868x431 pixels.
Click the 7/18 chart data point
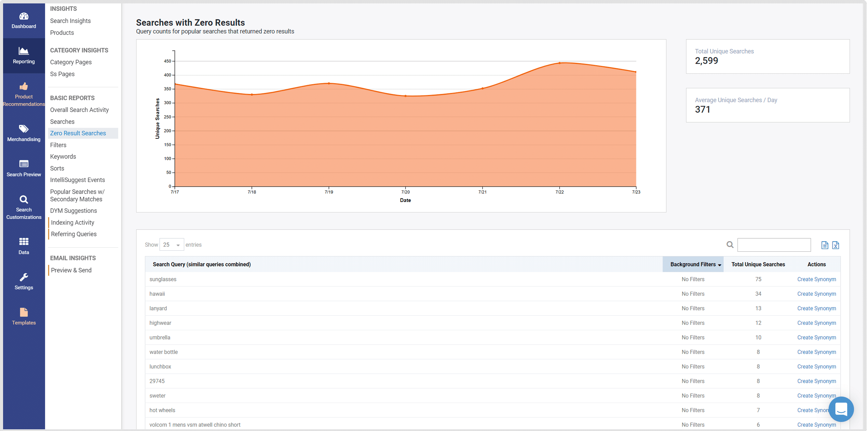(x=252, y=95)
